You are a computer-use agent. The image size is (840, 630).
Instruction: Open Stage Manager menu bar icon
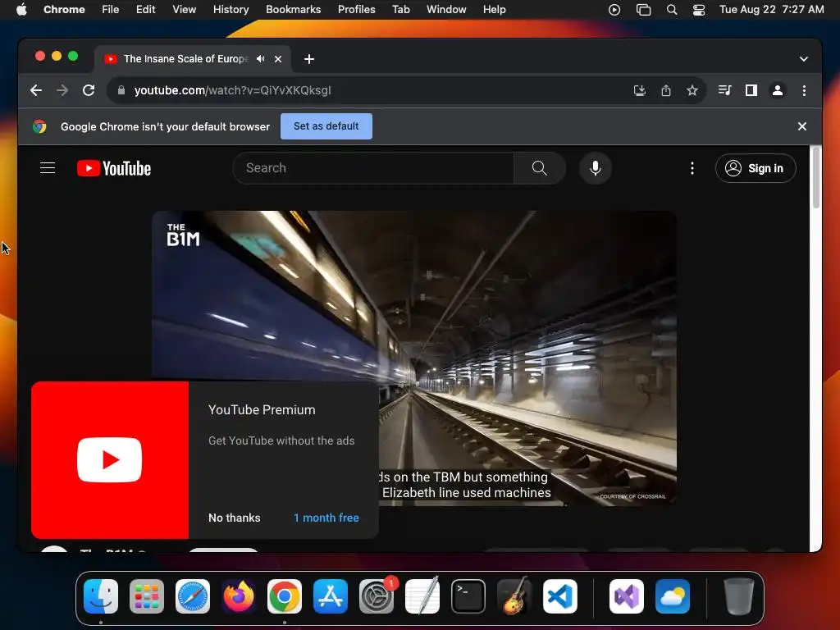[643, 10]
